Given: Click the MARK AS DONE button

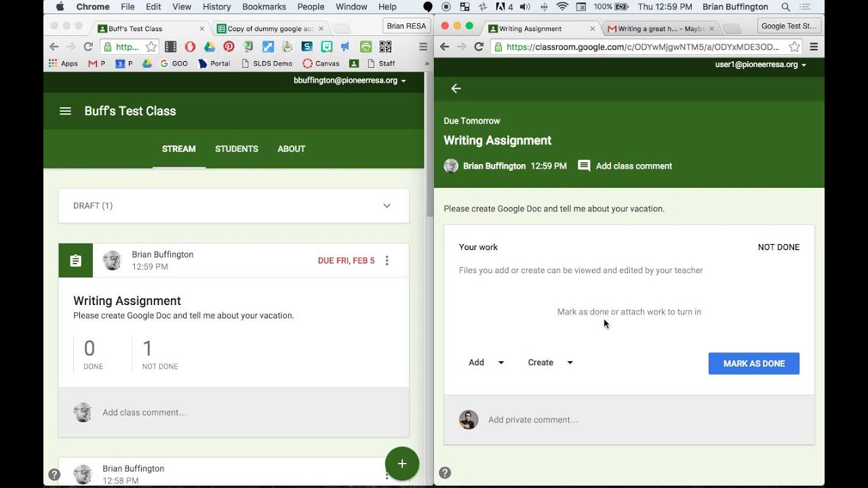Looking at the screenshot, I should tap(754, 363).
